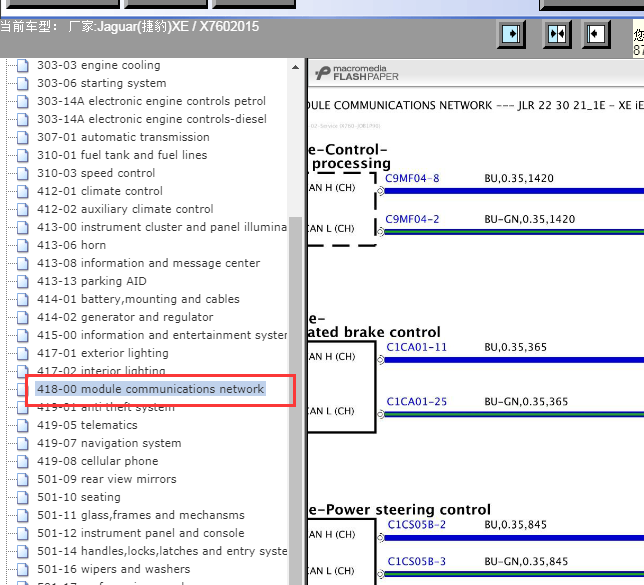Screen dimensions: 644x585
Task: Select 419-08 cellular phone
Action: click(98, 461)
